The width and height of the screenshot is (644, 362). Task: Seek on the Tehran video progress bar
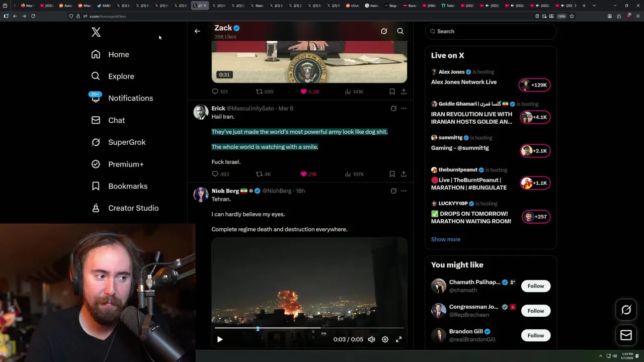[x=309, y=328]
